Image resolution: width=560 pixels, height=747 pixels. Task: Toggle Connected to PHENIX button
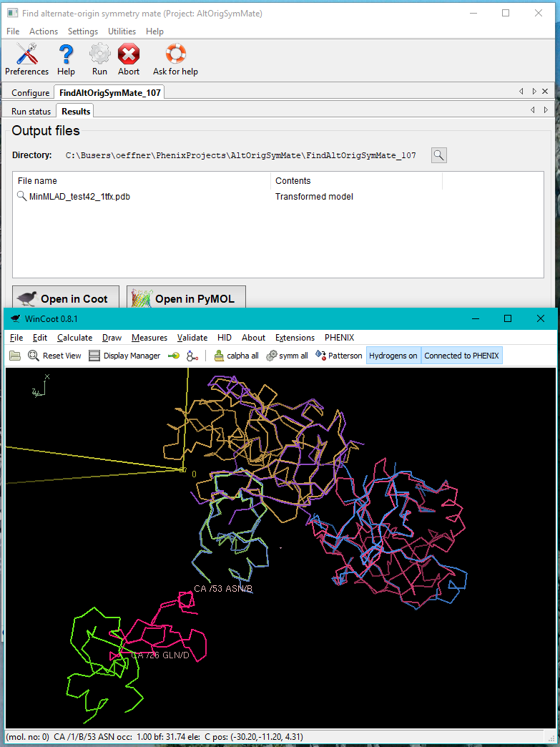coord(461,356)
